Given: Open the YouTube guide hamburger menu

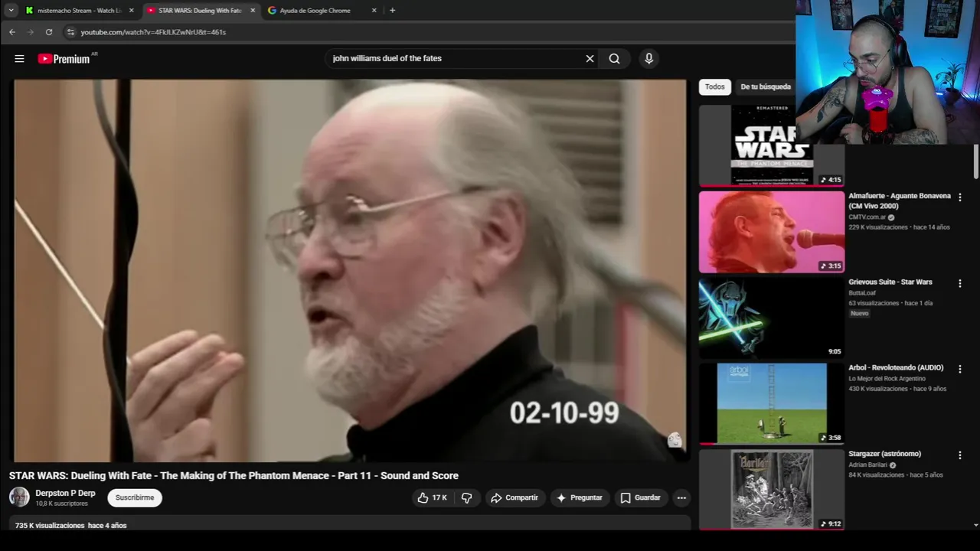Looking at the screenshot, I should pyautogui.click(x=19, y=58).
